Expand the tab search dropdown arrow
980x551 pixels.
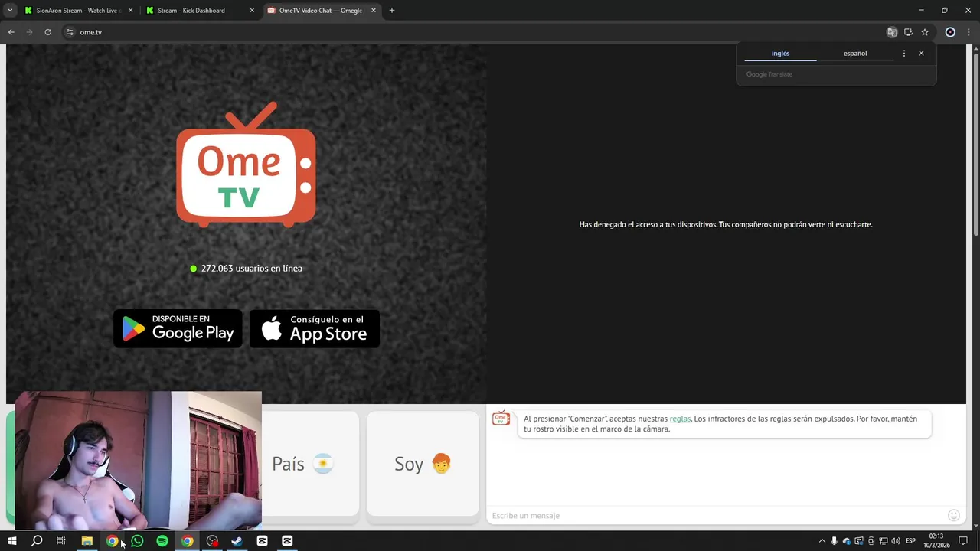point(10,11)
